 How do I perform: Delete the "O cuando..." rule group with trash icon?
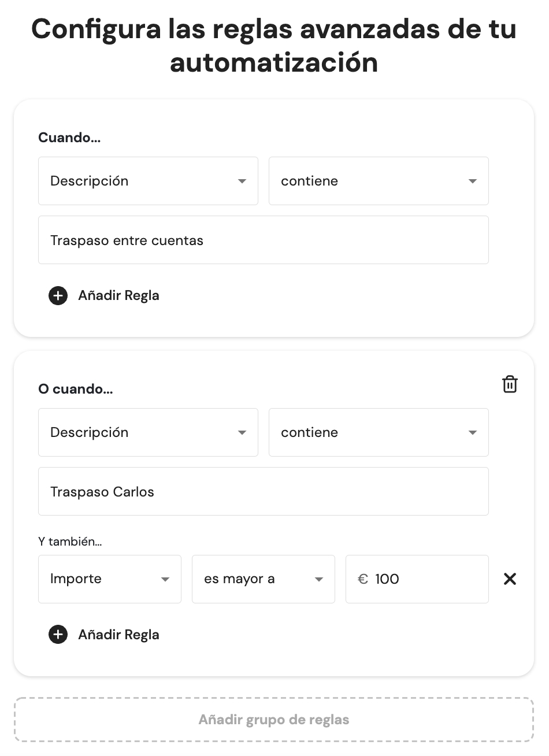click(510, 384)
